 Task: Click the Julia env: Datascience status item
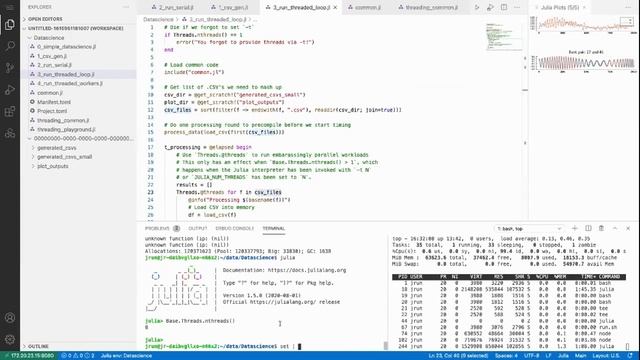(x=126, y=356)
